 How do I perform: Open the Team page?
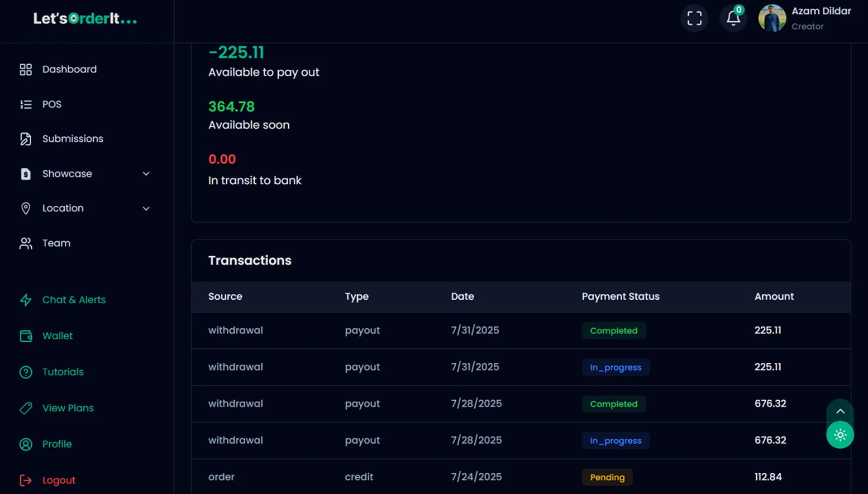(x=56, y=243)
